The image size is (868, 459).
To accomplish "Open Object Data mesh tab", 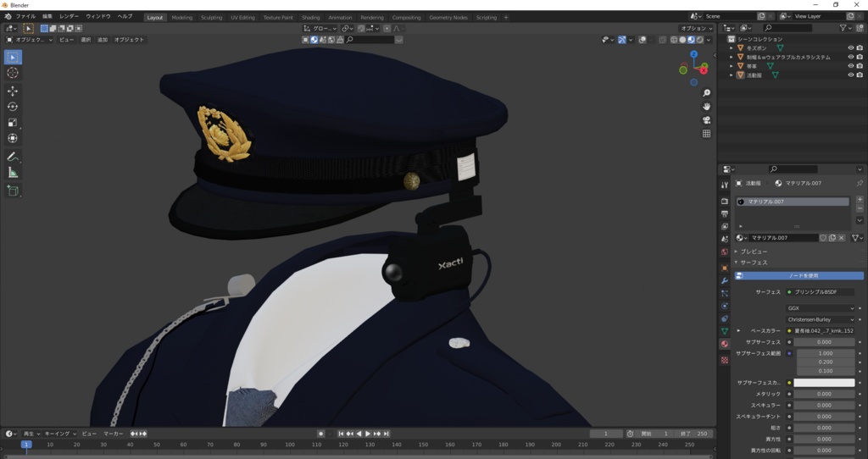I will coord(725,331).
